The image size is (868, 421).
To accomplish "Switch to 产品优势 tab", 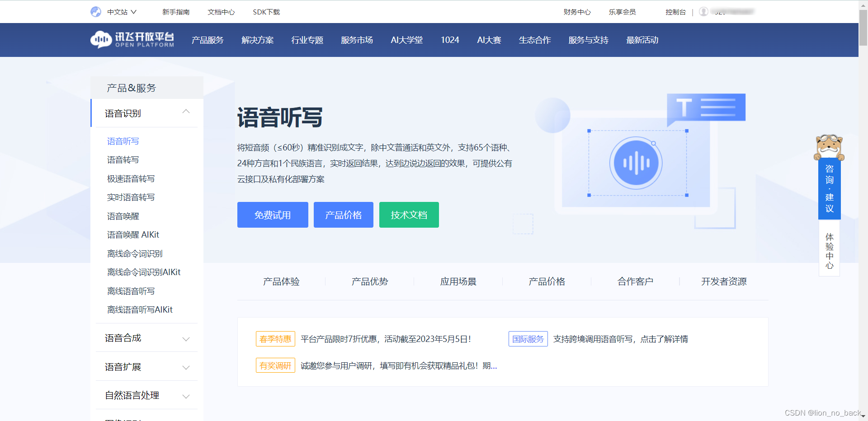I will [x=370, y=282].
